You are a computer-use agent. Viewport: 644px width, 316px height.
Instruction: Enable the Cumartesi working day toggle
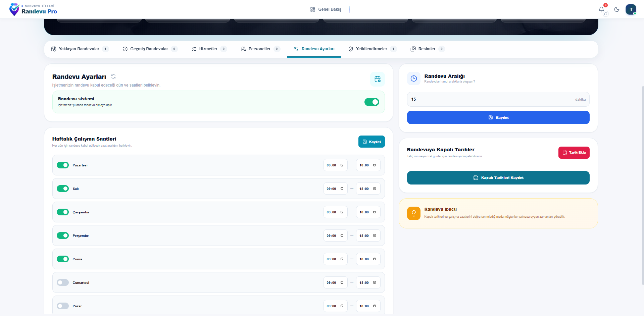(63, 282)
